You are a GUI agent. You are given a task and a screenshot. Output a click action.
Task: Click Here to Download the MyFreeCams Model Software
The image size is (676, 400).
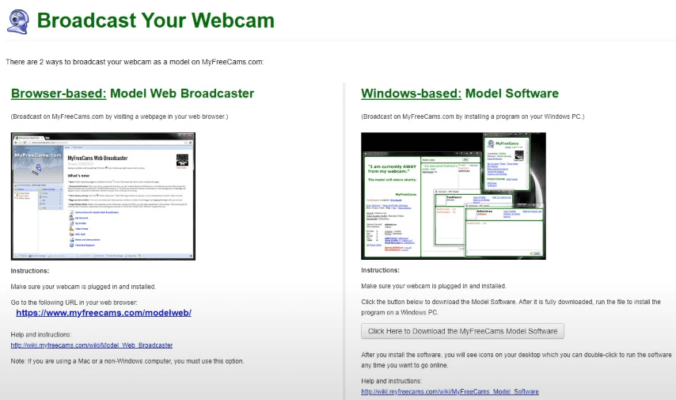click(x=463, y=331)
